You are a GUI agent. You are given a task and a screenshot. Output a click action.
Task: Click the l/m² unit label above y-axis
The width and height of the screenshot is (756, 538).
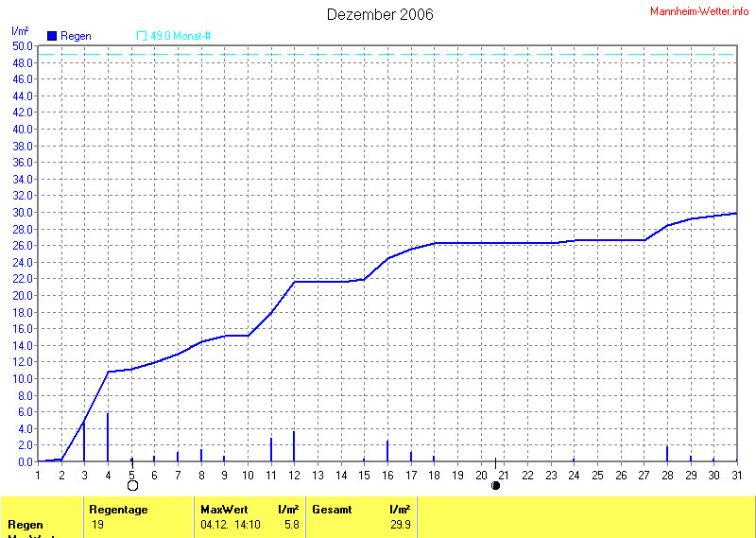click(x=19, y=31)
